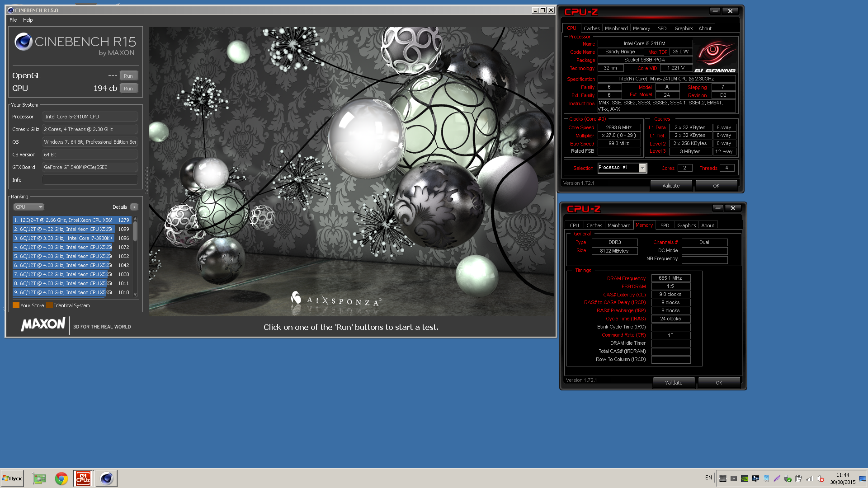Click OK in top CPU-Z window
The height and width of the screenshot is (488, 868).
[716, 186]
